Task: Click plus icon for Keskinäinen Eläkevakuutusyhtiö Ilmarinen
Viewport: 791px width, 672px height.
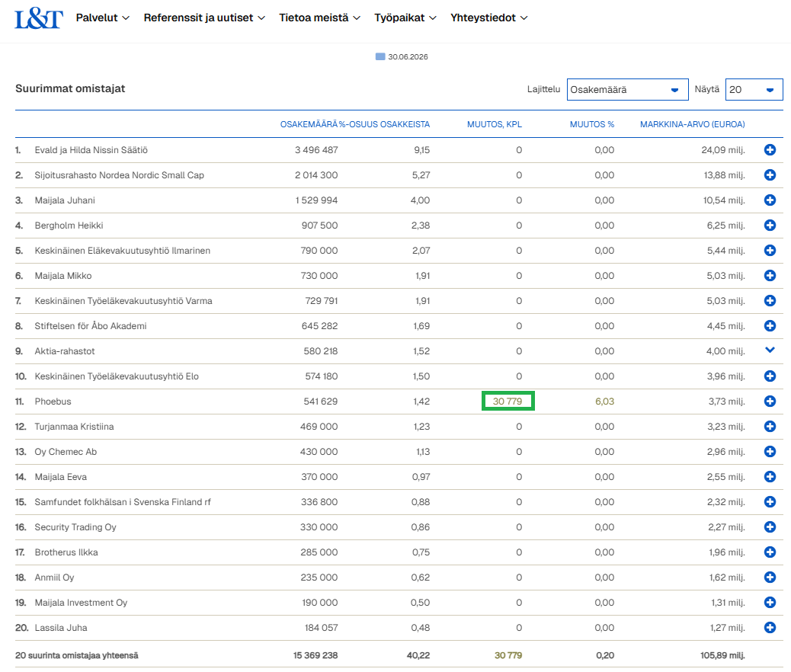Action: (x=770, y=250)
